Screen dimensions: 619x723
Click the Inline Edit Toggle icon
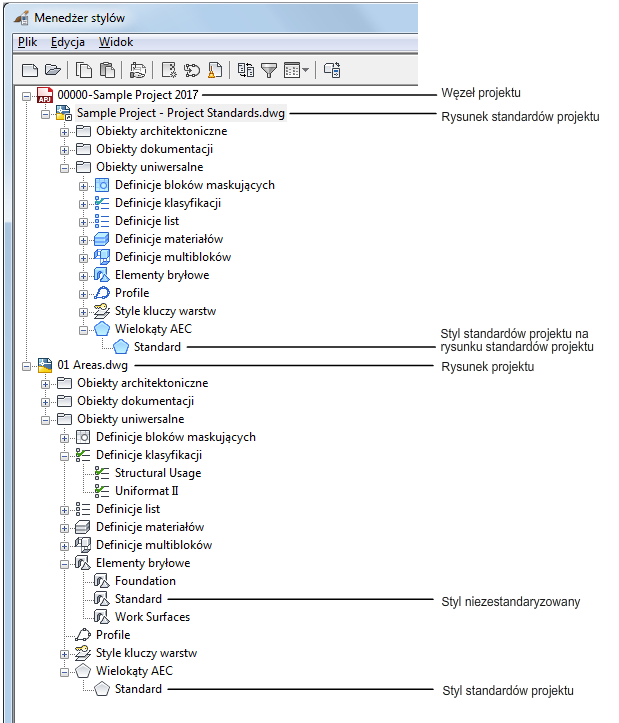tap(332, 70)
